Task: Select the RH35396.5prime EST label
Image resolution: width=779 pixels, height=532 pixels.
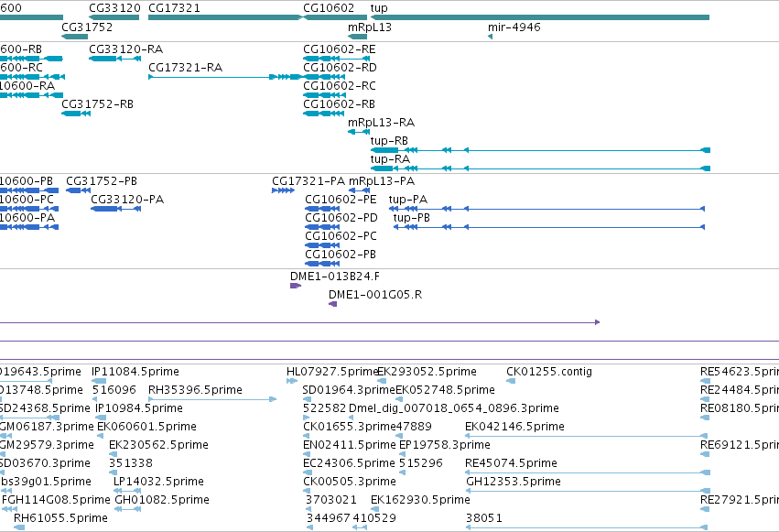Action: [195, 390]
